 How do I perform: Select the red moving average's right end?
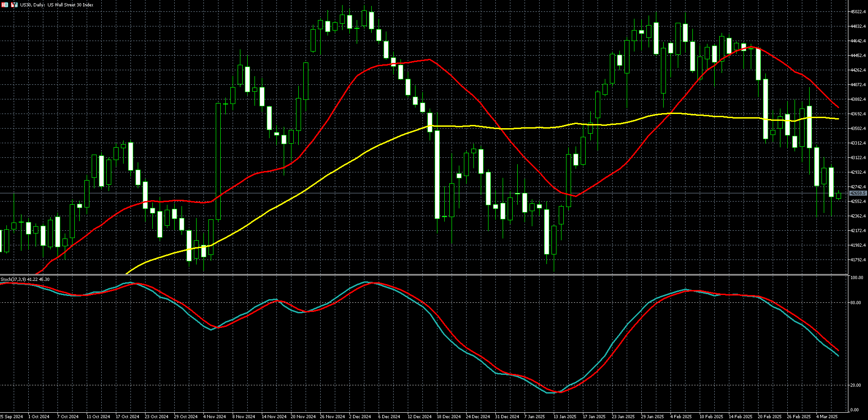(838, 107)
